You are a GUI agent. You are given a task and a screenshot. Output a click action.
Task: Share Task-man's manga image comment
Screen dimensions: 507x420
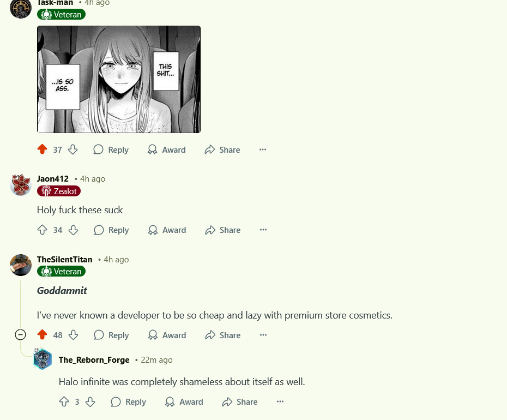pos(222,149)
